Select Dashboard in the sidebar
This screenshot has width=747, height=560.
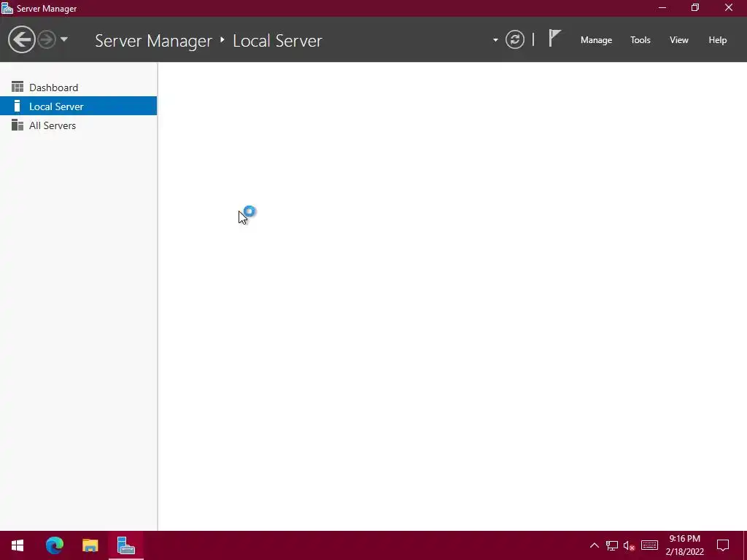pos(78,87)
